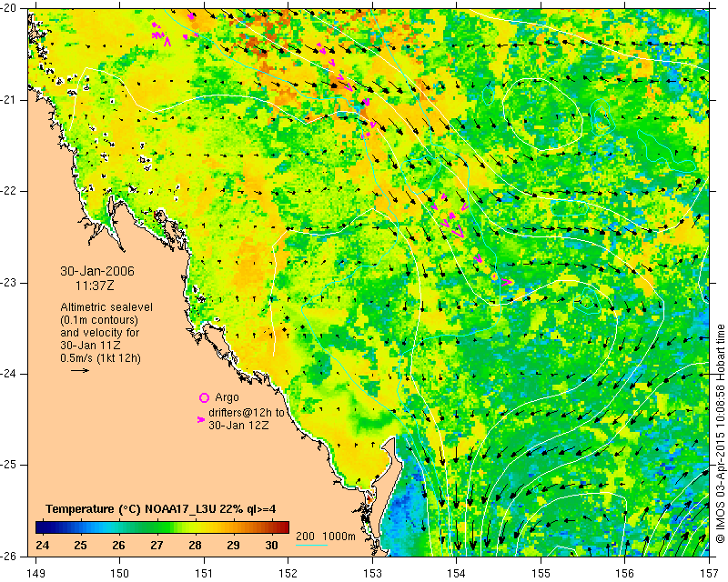Click the '30-Jan 11Z' velocity date text
The image size is (728, 582).
click(90, 346)
